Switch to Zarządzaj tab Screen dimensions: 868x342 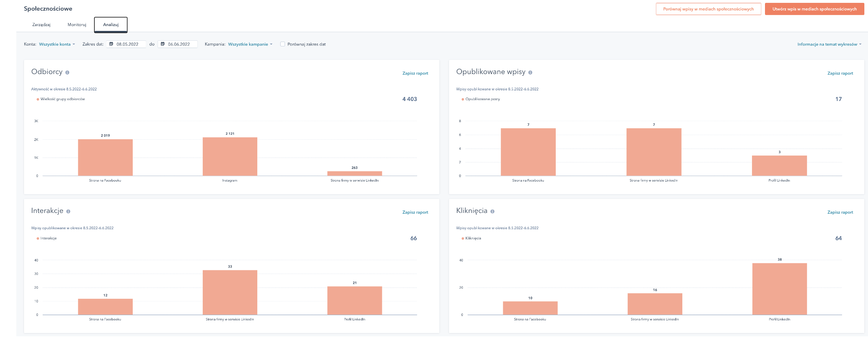coord(41,24)
